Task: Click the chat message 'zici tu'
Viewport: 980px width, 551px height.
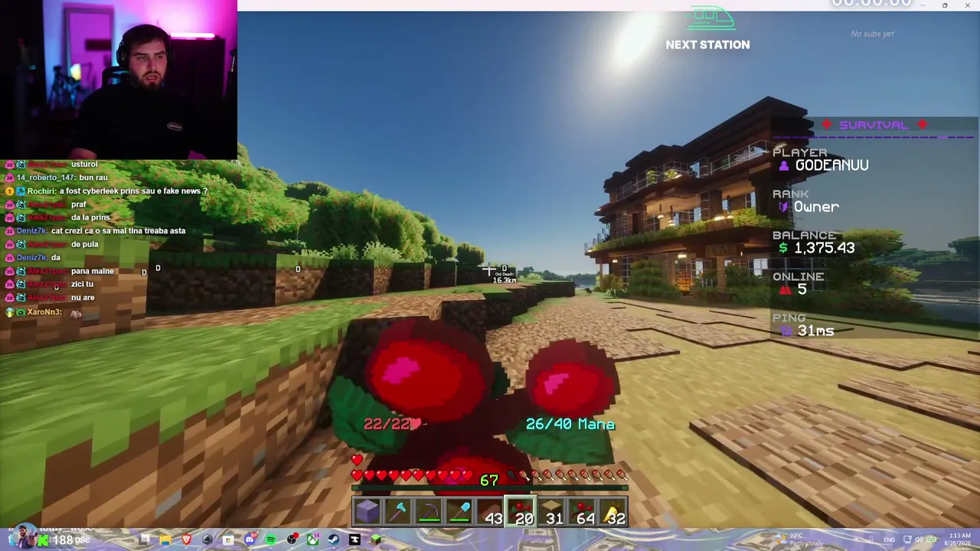Action: tap(82, 284)
